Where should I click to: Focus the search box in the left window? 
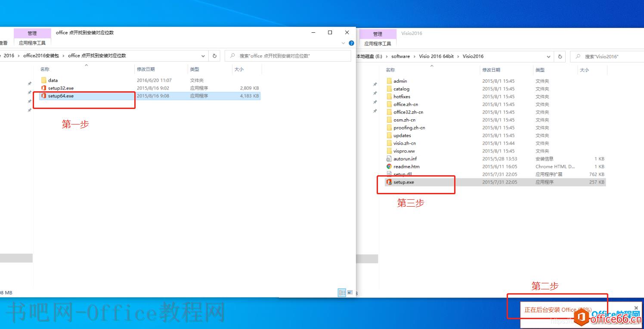288,56
